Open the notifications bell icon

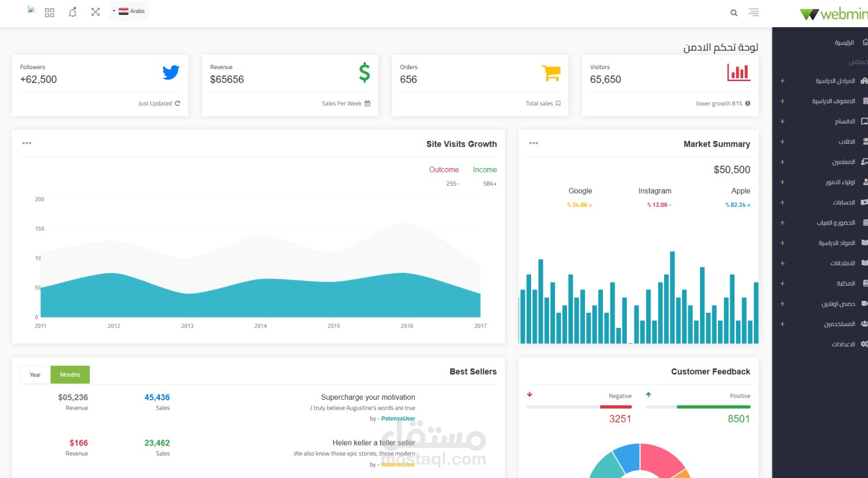coord(72,12)
